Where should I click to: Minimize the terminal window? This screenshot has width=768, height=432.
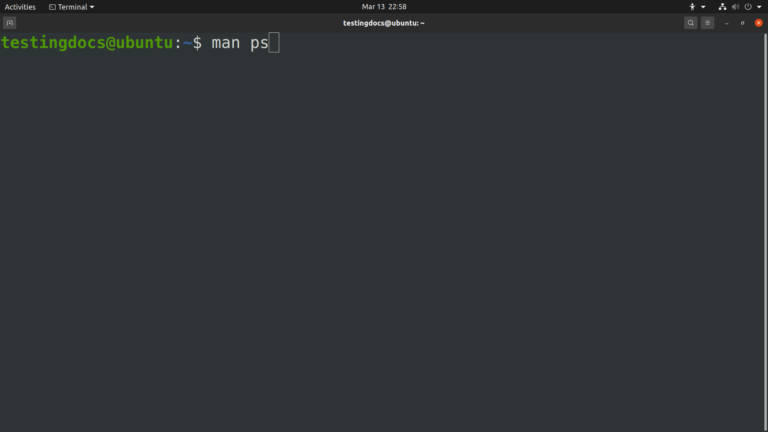tap(727, 22)
